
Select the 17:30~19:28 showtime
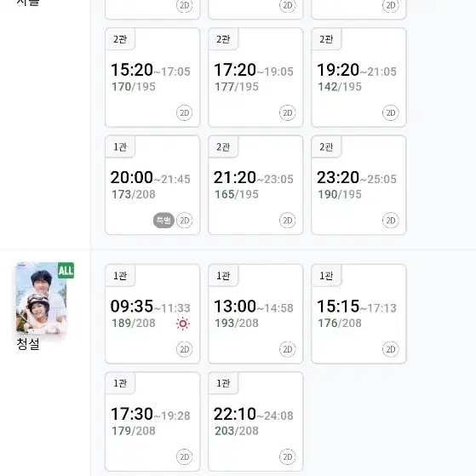[x=152, y=422]
